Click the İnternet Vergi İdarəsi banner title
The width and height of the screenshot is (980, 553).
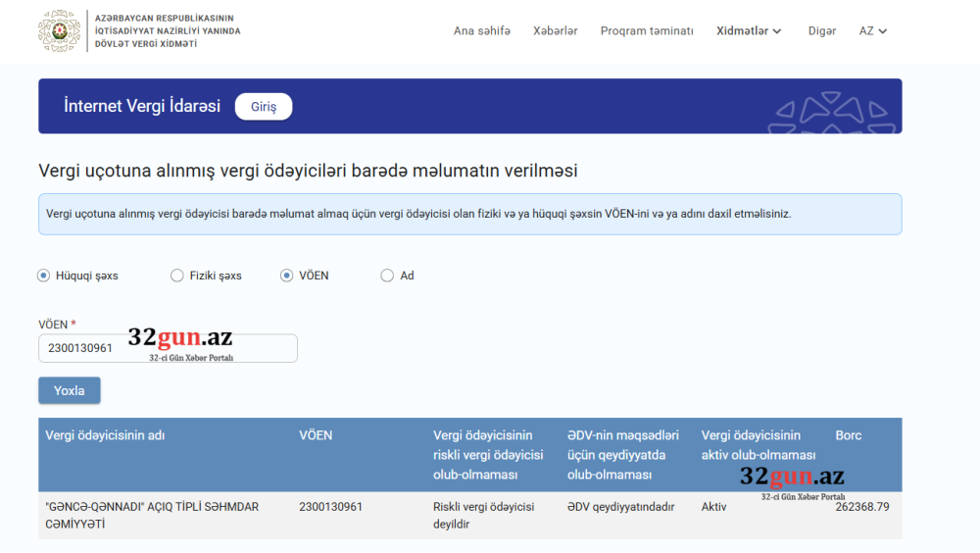click(x=142, y=106)
